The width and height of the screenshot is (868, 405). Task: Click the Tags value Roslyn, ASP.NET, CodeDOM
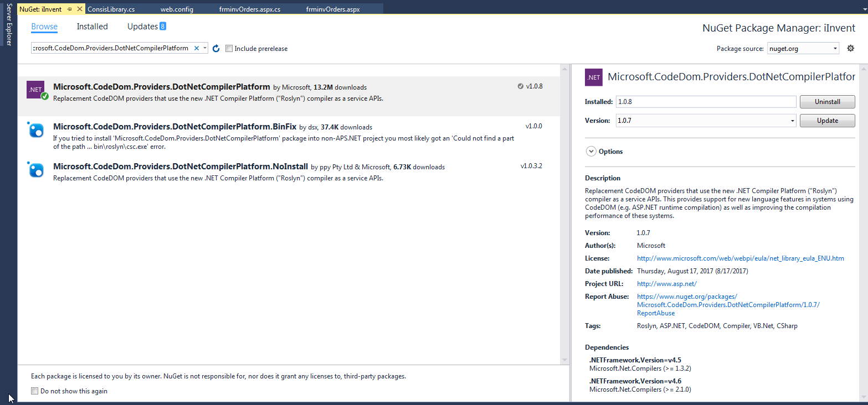(717, 326)
